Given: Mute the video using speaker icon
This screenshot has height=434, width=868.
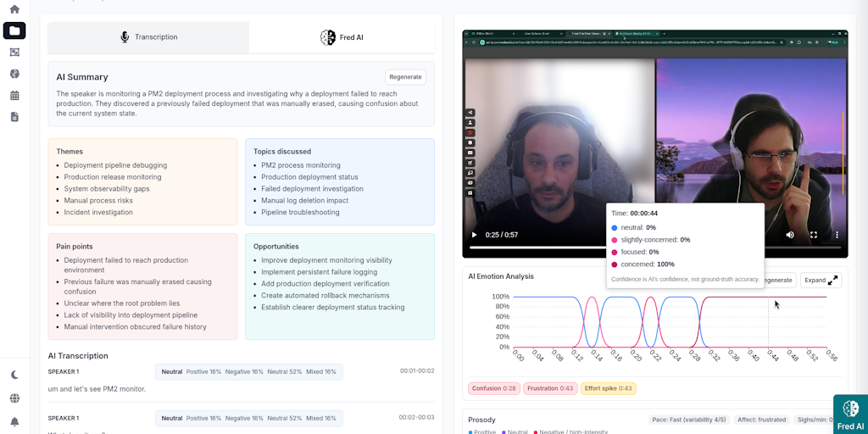Looking at the screenshot, I should (x=790, y=235).
